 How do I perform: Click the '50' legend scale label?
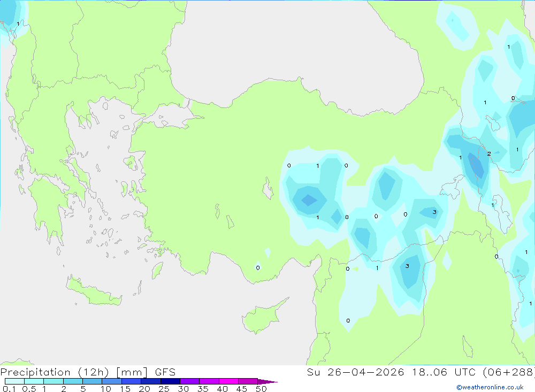(261, 389)
